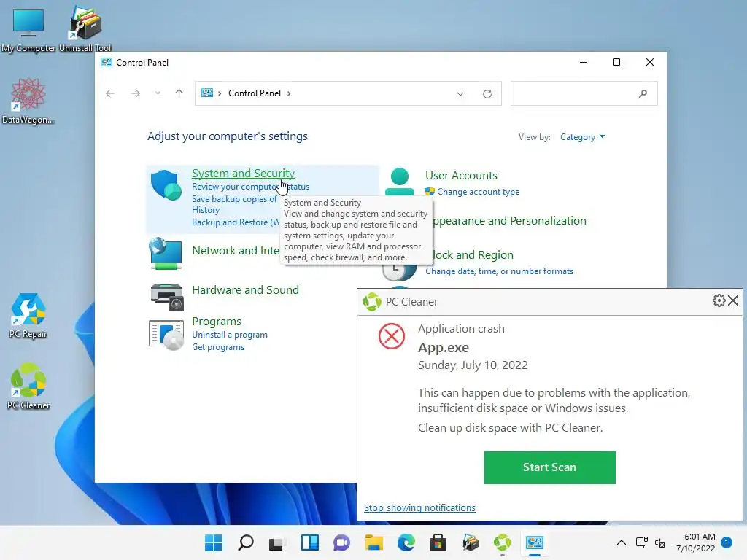Click Get programs link
The width and height of the screenshot is (747, 560).
217,347
